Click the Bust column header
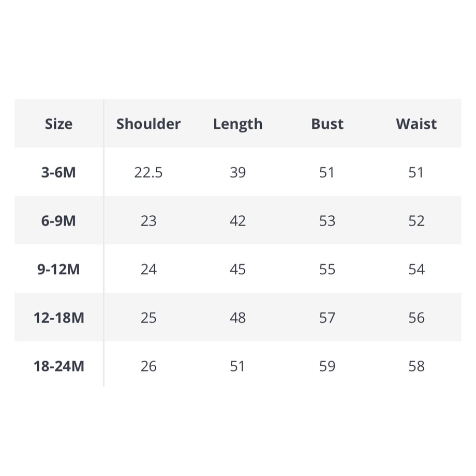Screen dimensions: 476x476 point(327,124)
